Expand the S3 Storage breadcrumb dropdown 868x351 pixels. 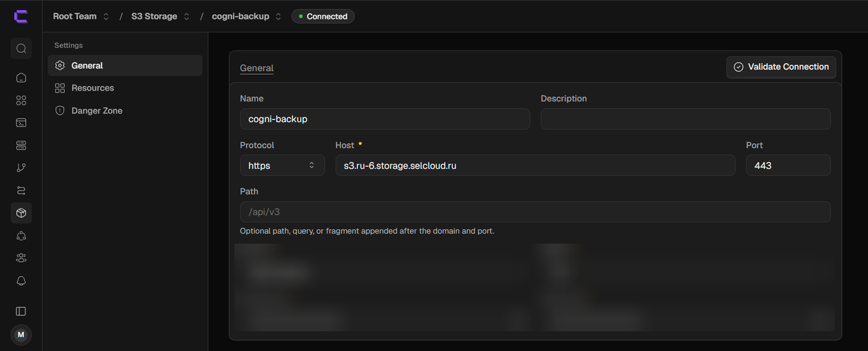(161, 17)
